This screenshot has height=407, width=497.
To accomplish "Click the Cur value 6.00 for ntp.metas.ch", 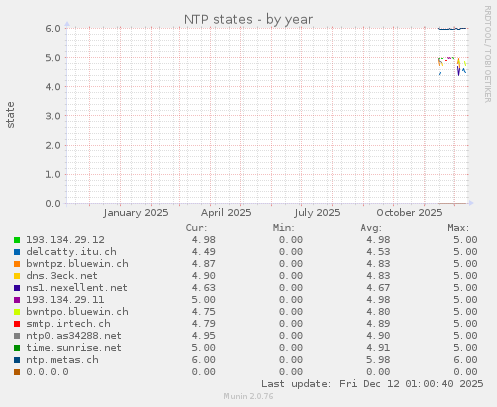I will pyautogui.click(x=203, y=360).
